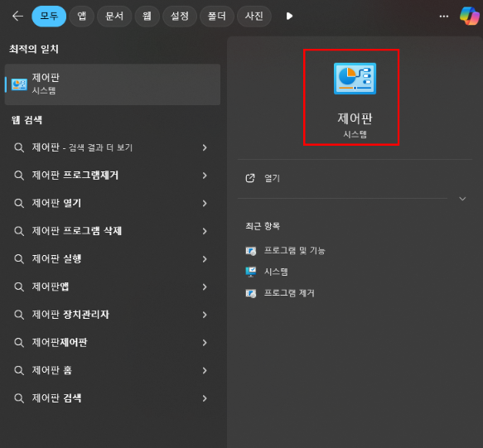Screen dimensions: 483x448
Task: Switch to the 문서 filter tab
Action: pos(114,16)
